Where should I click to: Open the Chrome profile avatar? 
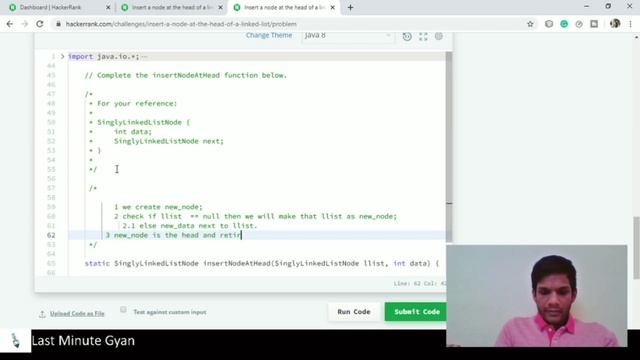615,24
